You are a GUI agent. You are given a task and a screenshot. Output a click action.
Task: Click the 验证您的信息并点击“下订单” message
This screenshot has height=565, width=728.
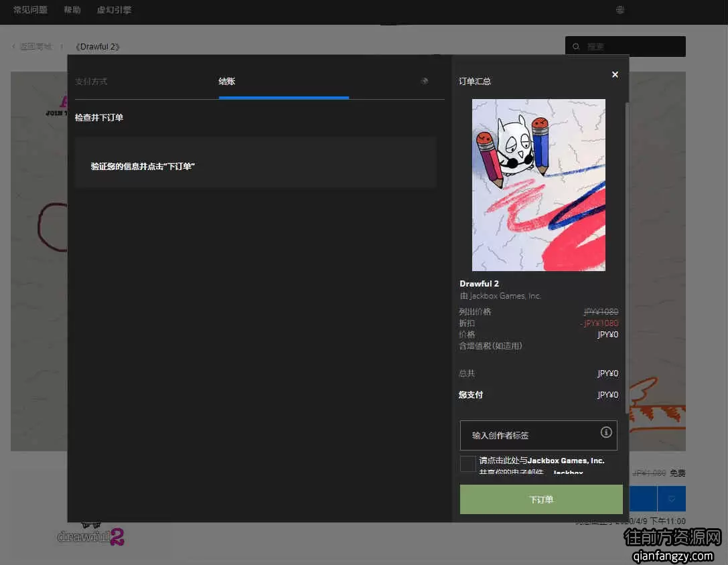tap(143, 166)
